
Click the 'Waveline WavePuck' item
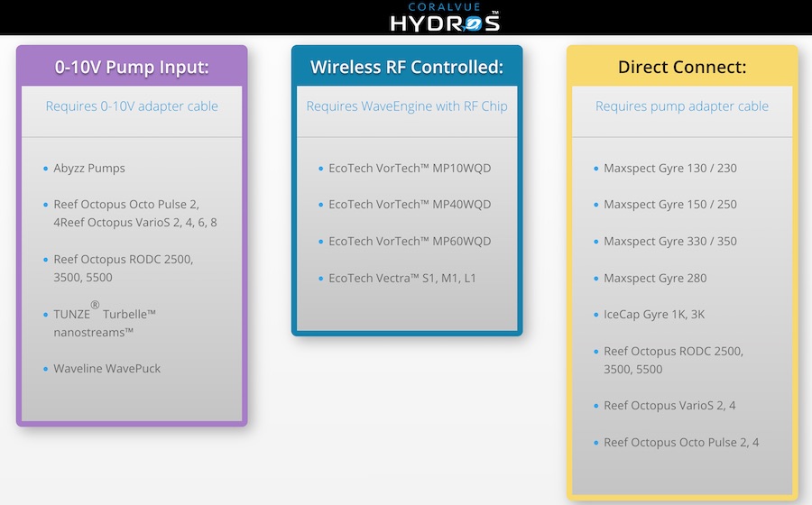point(106,369)
